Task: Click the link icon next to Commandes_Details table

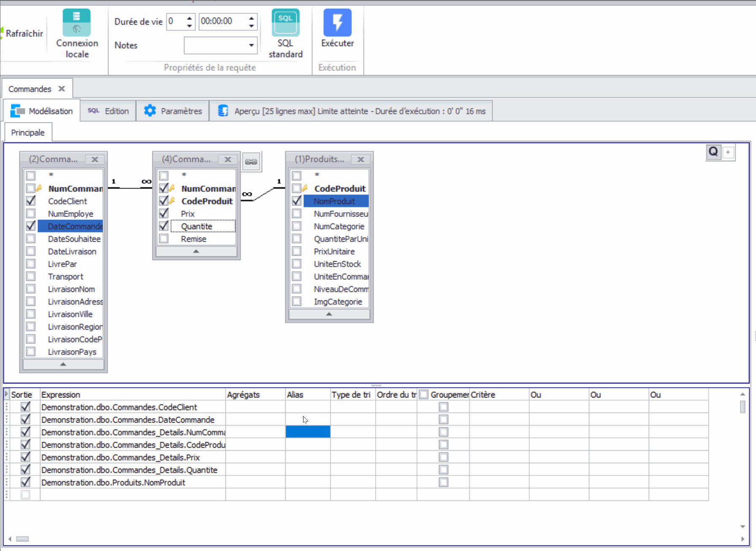Action: pos(251,162)
